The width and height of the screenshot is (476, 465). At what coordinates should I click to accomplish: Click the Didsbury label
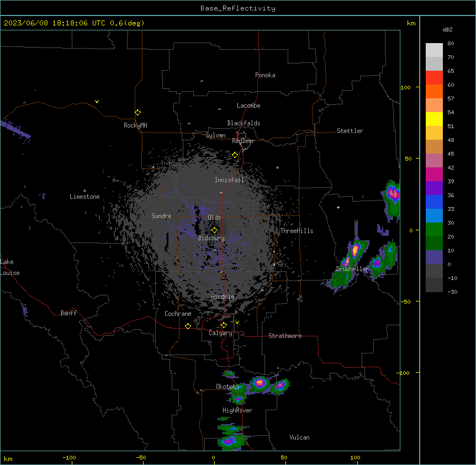pyautogui.click(x=211, y=238)
